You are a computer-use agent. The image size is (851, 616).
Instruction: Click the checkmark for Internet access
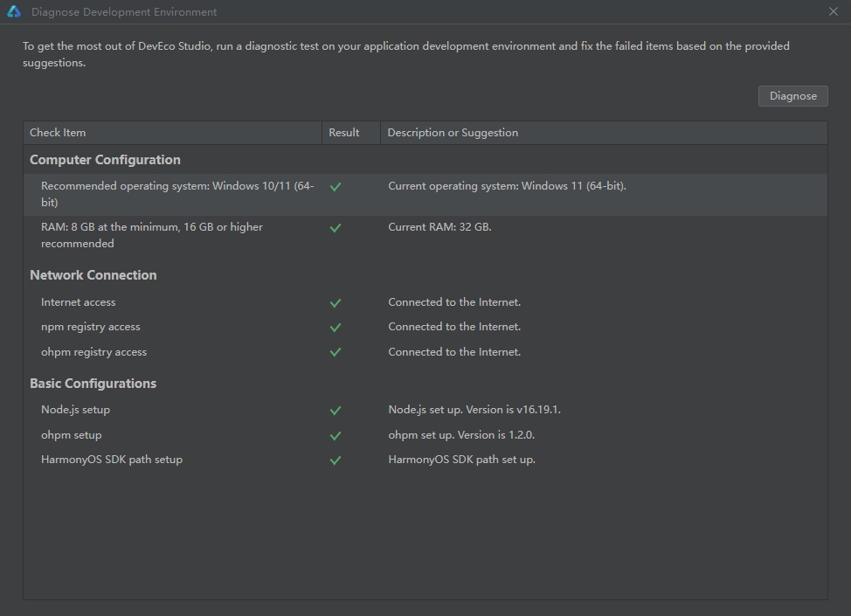[336, 302]
